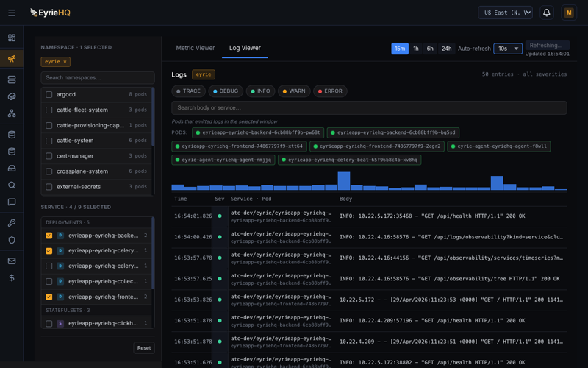Screen dimensions: 588x368
Task: Toggle the TRACE severity filter
Action: tap(189, 91)
